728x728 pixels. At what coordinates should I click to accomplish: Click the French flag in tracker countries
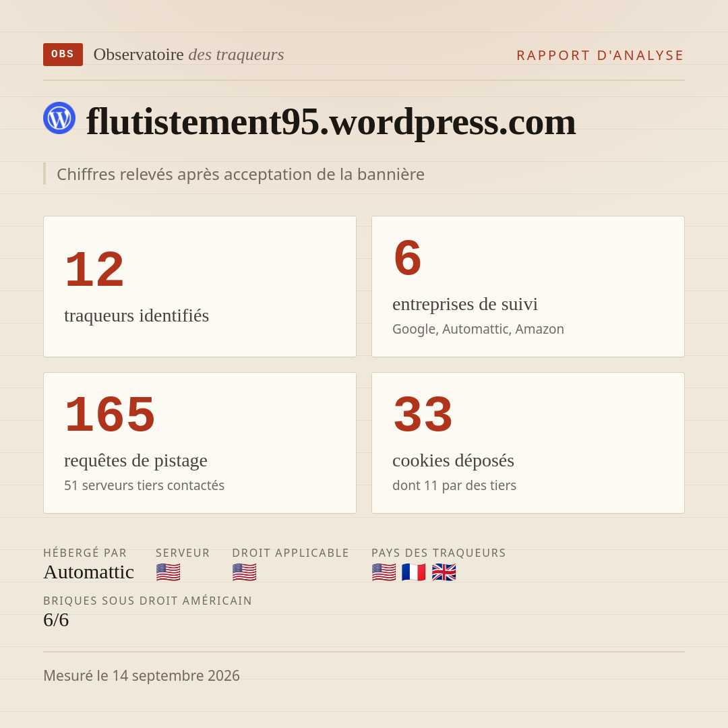click(414, 572)
